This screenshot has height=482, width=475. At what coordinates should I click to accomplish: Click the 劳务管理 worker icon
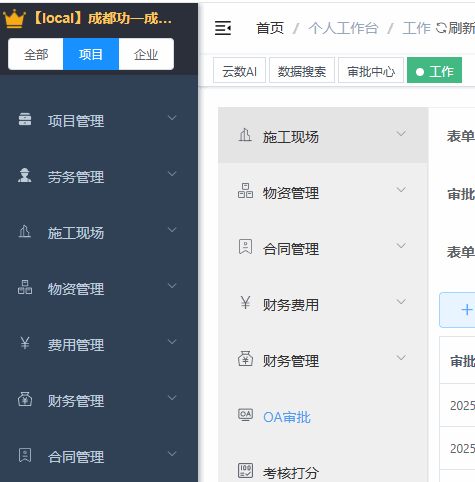[25, 175]
